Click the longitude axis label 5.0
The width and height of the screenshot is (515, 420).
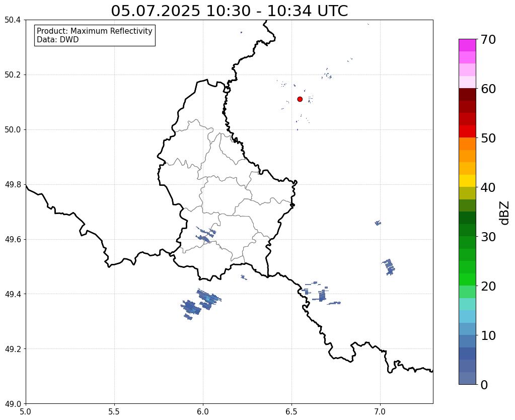[26, 411]
